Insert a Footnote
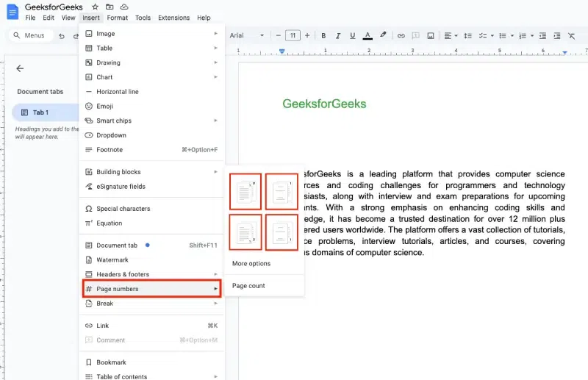 pos(151,150)
